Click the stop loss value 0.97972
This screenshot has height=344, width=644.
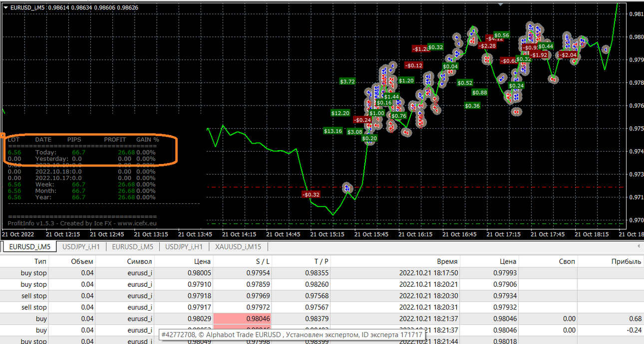[x=258, y=307]
